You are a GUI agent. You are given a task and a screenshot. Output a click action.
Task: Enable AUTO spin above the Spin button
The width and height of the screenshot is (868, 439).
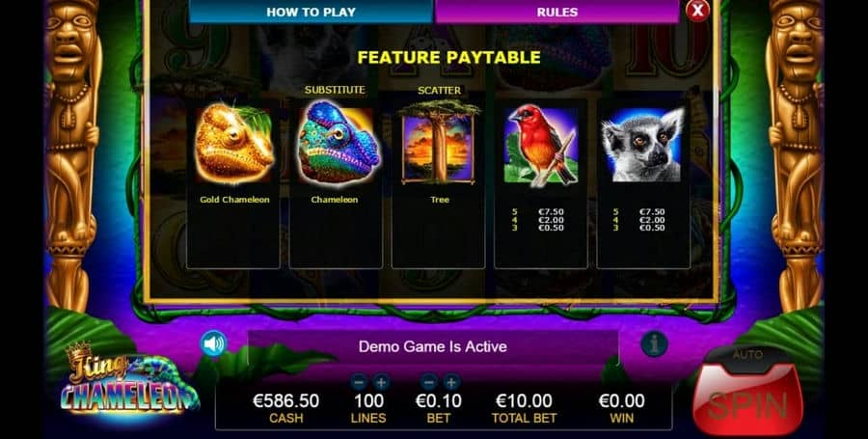(747, 354)
